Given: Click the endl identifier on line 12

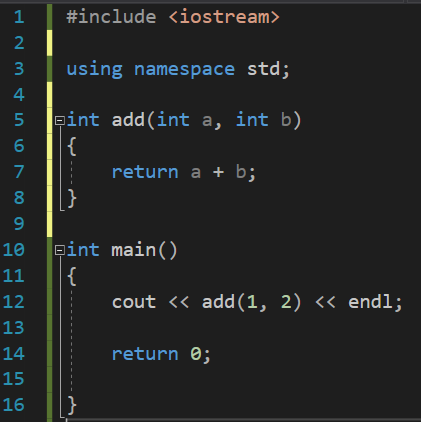Looking at the screenshot, I should coord(370,302).
